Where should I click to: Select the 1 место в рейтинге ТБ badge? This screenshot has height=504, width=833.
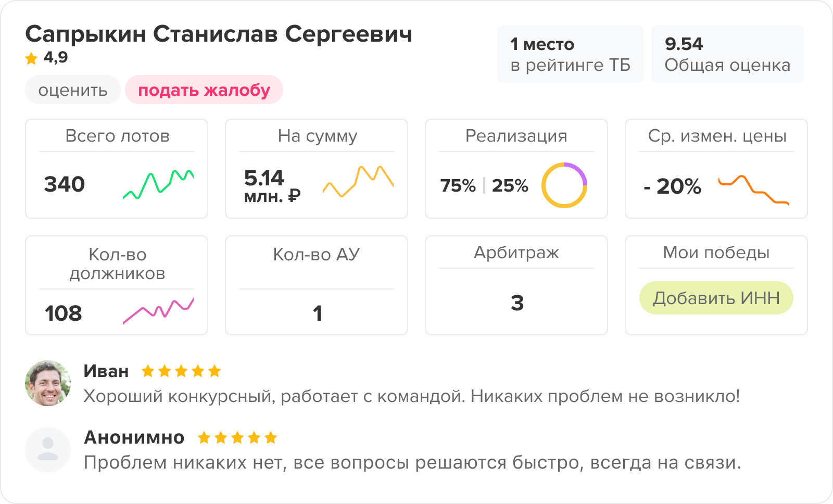tap(570, 54)
